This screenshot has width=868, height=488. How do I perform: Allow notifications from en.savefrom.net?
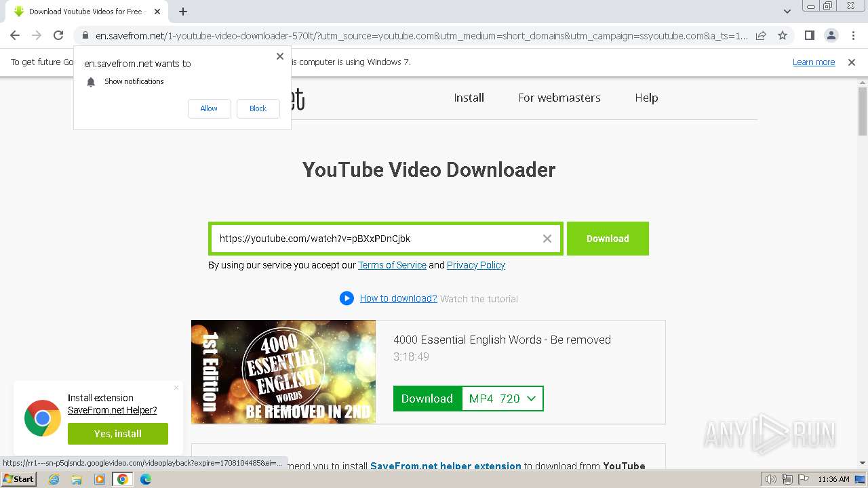click(209, 108)
